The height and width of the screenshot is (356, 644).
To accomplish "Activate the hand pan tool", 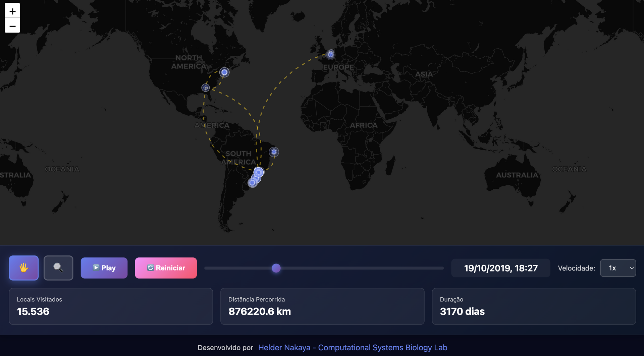I will pyautogui.click(x=24, y=268).
